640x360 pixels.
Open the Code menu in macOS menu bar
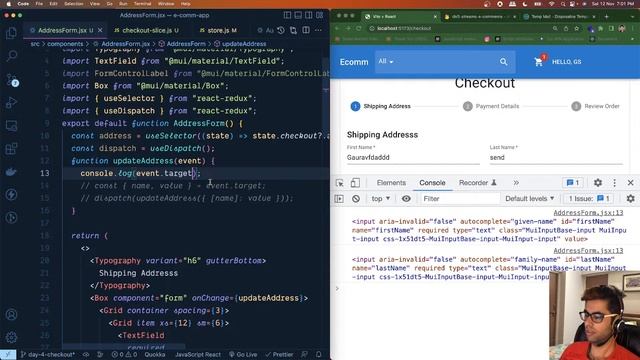point(23,4)
